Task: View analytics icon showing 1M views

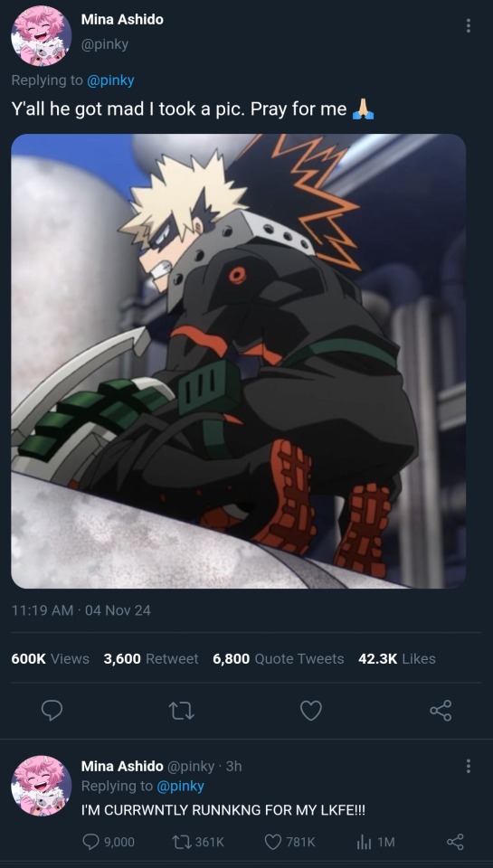Action: (375, 842)
